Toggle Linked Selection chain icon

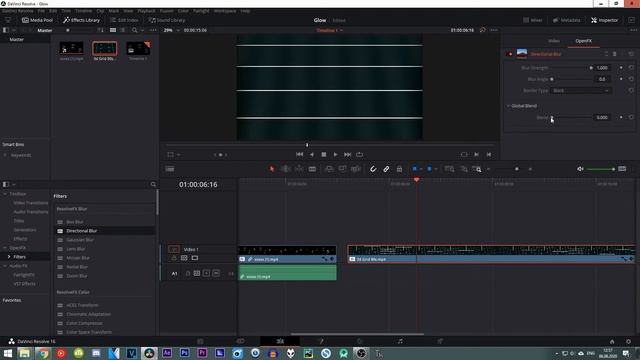[386, 169]
